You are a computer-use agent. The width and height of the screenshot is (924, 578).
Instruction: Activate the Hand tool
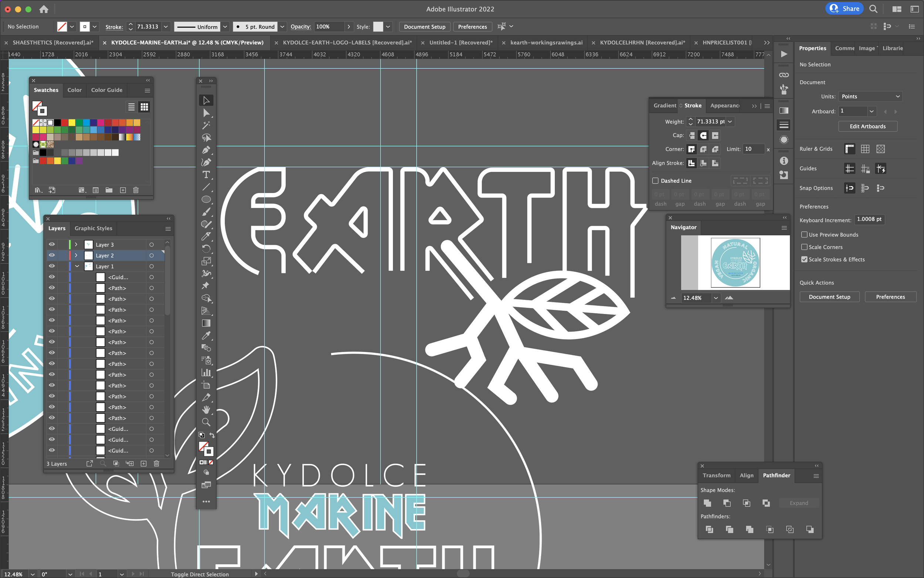pos(206,410)
